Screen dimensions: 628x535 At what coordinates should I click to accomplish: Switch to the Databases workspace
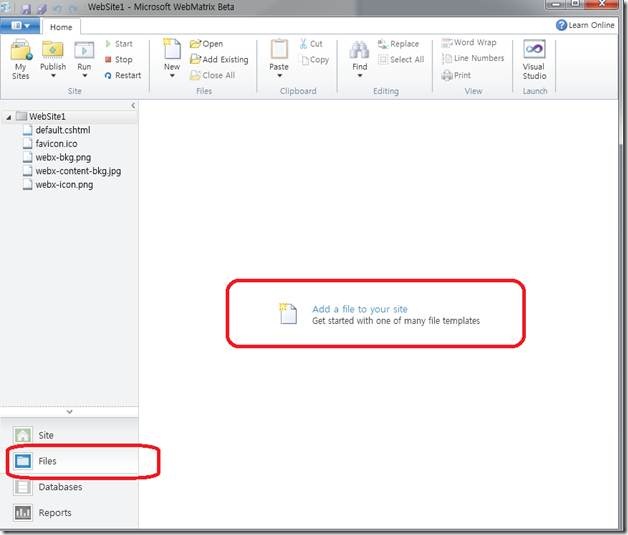(x=69, y=487)
